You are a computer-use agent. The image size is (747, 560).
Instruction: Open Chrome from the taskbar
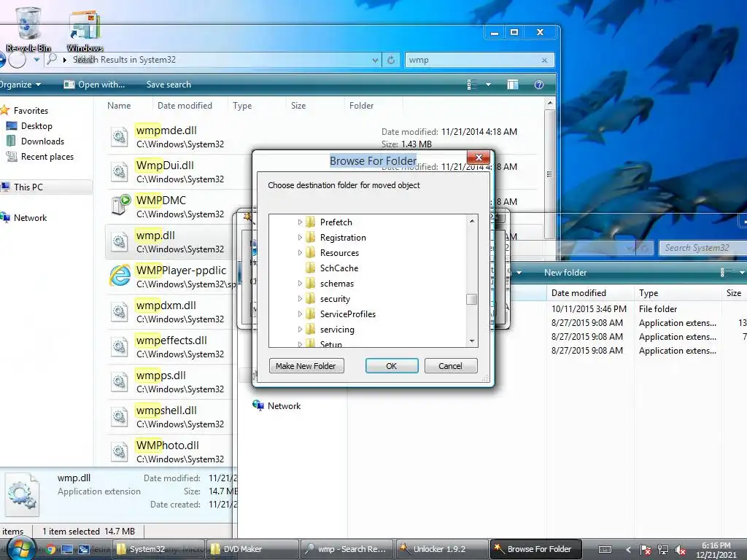(x=50, y=550)
